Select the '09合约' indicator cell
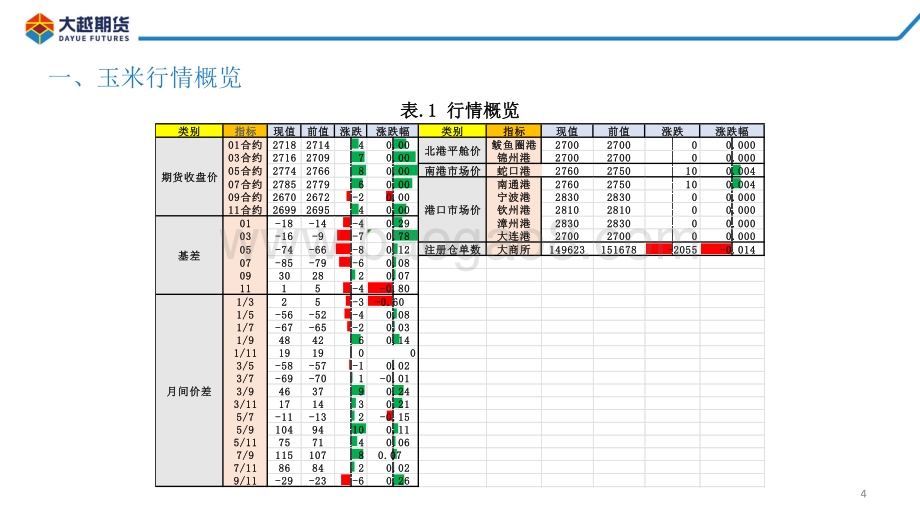Screen dimensions: 920x518 tap(245, 197)
